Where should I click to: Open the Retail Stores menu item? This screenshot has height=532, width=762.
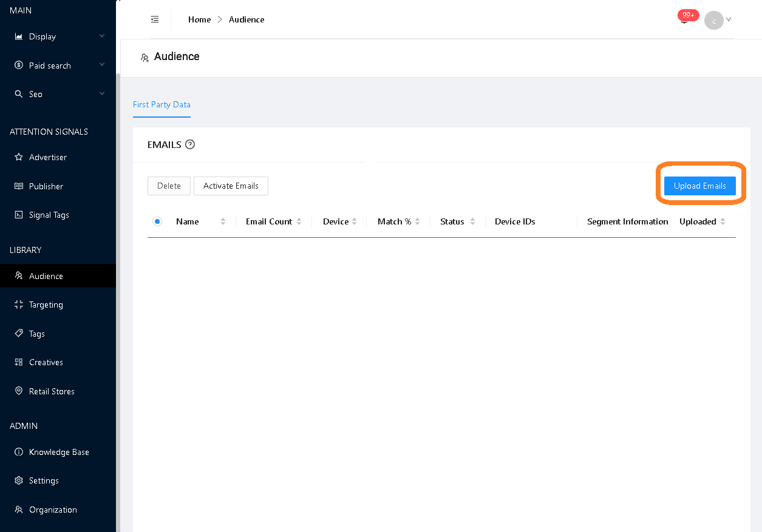point(58,391)
